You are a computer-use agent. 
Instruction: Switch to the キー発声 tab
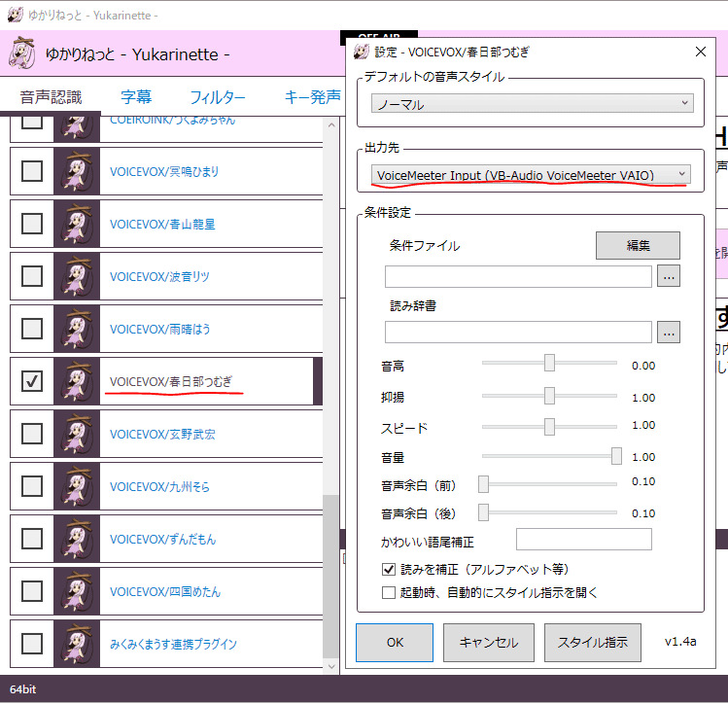coord(312,97)
